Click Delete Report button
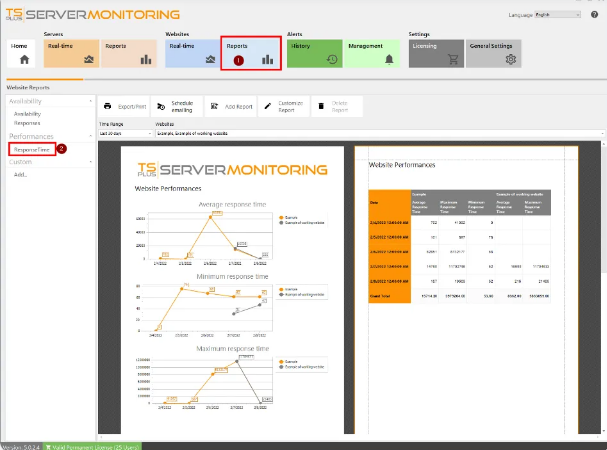Image resolution: width=607 pixels, height=450 pixels. click(x=337, y=106)
